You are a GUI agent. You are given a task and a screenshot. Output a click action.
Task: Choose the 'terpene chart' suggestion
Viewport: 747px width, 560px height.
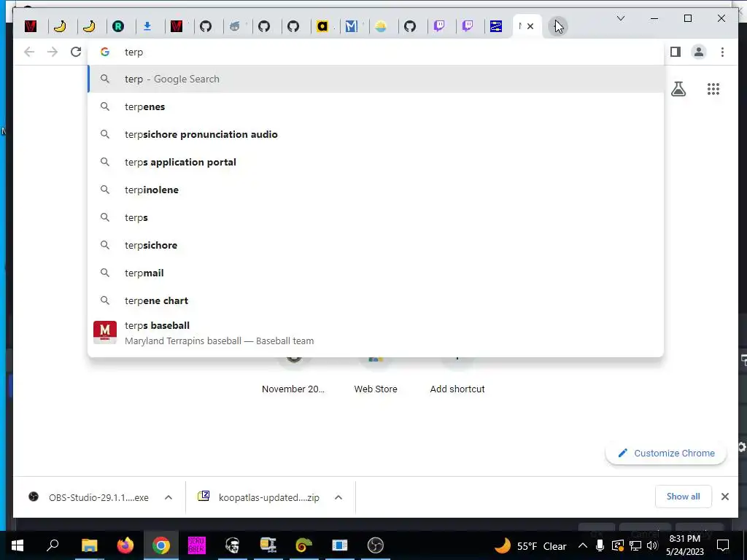[376, 300]
